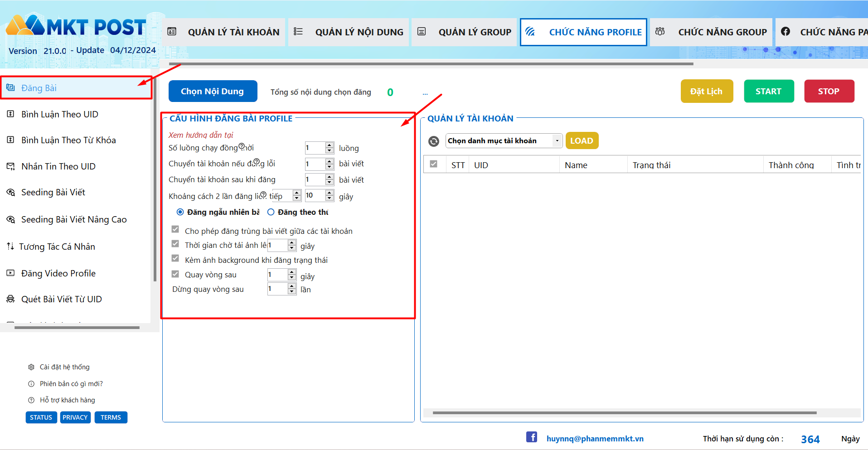This screenshot has height=450, width=868.
Task: Click the Tương Tác Cá Nhân arrows icon
Action: pyautogui.click(x=10, y=246)
